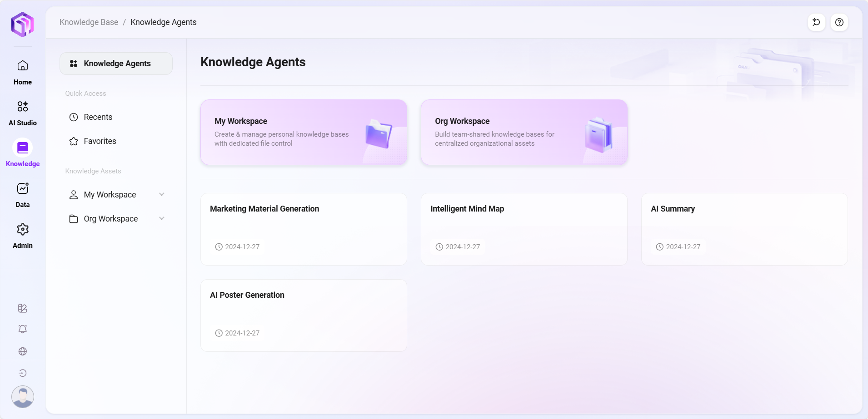Go to the Data section

tap(23, 194)
